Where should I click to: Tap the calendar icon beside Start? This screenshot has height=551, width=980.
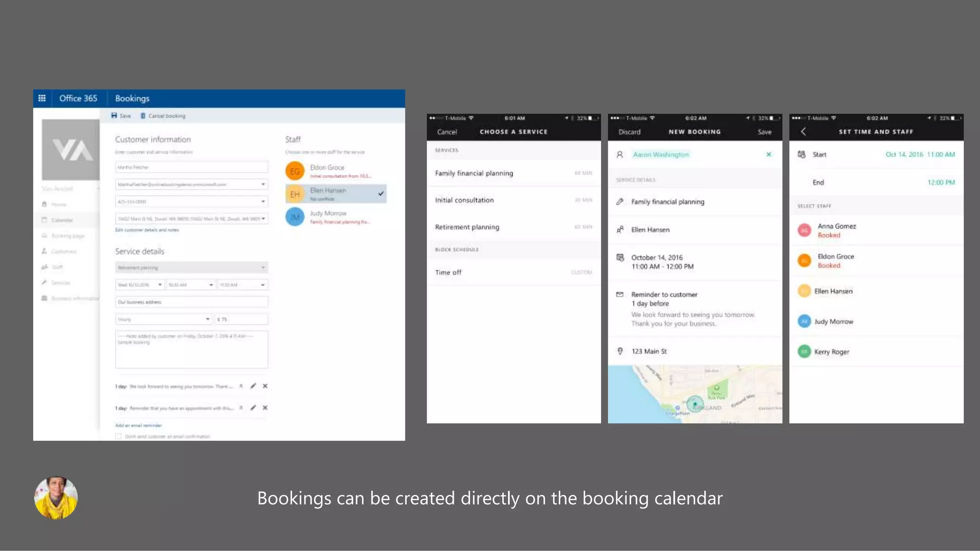[802, 154]
